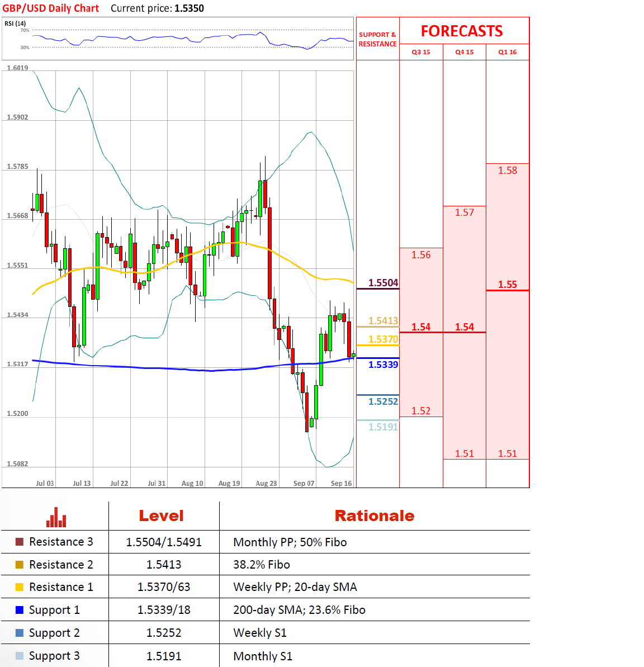Viewport: 644px width, 667px height.
Task: Select the GBP/USD Daily Chart title
Action: (x=51, y=8)
